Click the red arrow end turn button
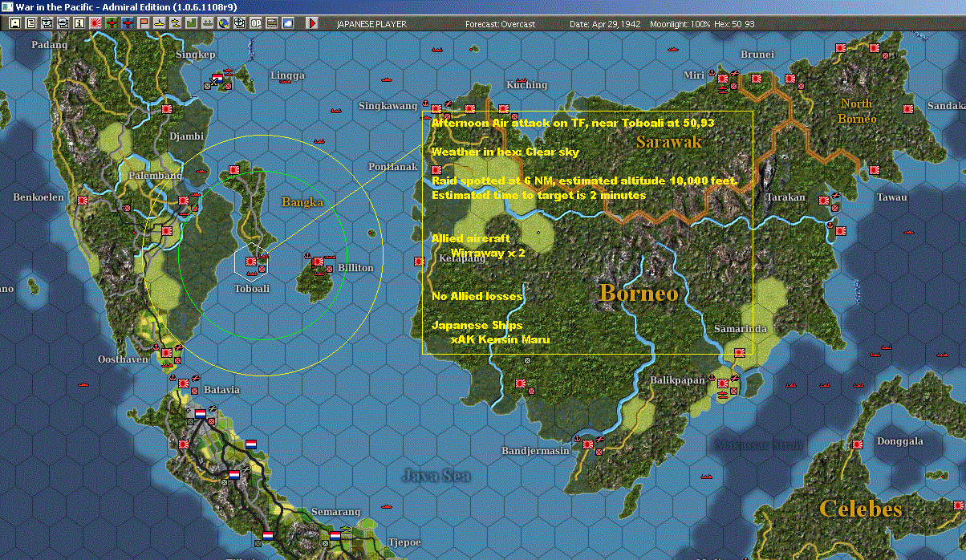Screen dimensions: 966x560 click(x=312, y=23)
